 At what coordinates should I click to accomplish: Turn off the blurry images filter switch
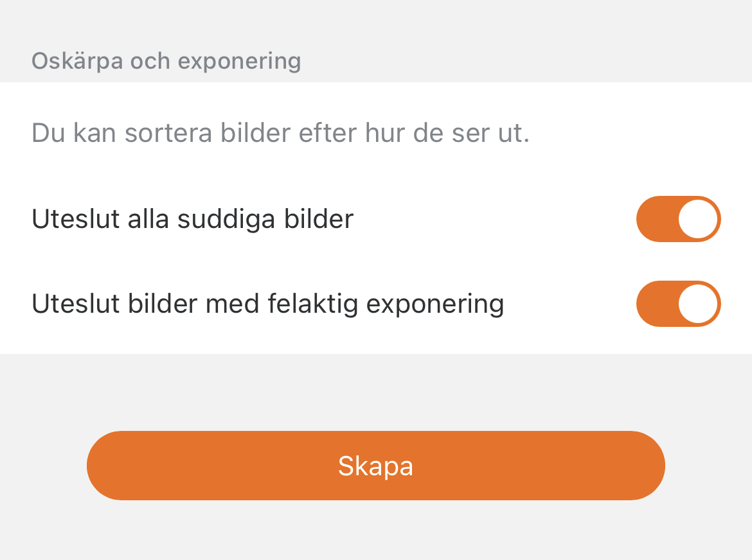678,219
